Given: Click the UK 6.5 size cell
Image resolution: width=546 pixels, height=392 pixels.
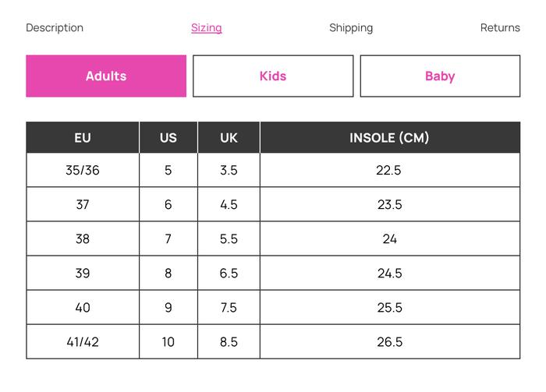Looking at the screenshot, I should (229, 274).
